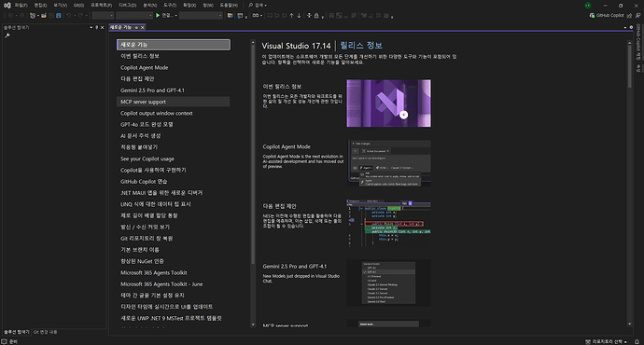The height and width of the screenshot is (345, 644).
Task: Select MCP server support in the feature list
Action: tap(173, 102)
